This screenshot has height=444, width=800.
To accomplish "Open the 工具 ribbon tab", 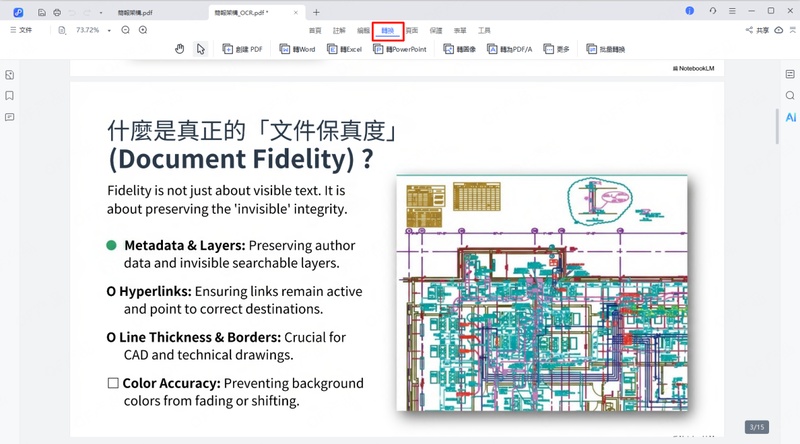I will 484,31.
